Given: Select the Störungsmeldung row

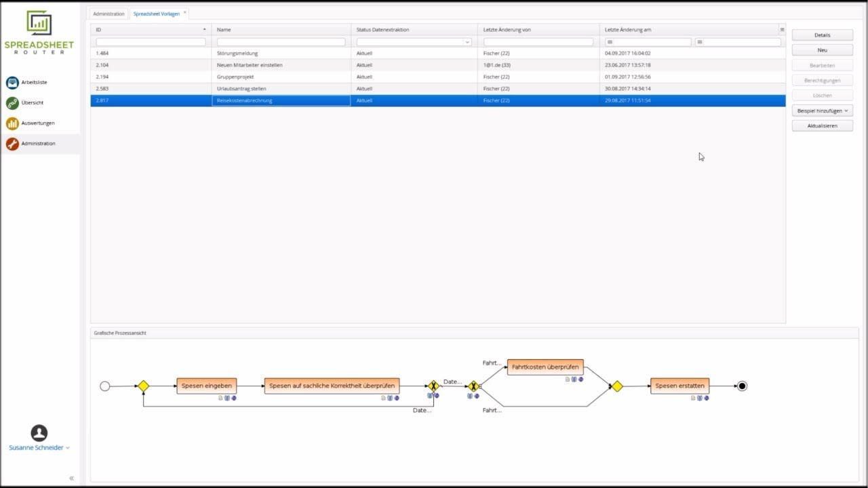Looking at the screenshot, I should [438, 54].
